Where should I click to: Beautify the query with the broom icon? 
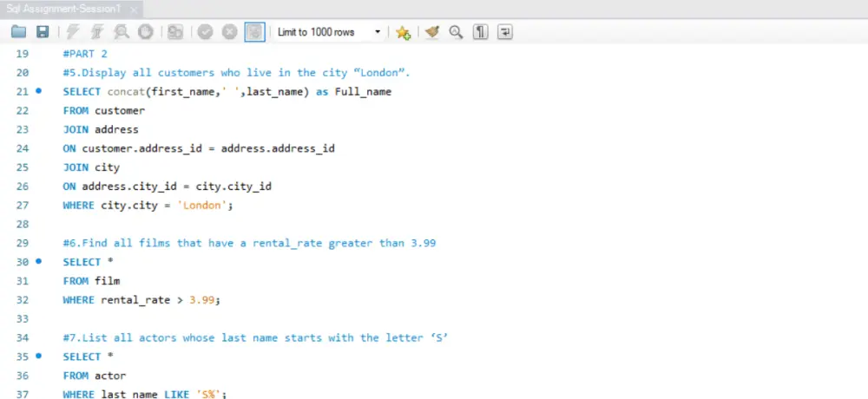point(431,32)
